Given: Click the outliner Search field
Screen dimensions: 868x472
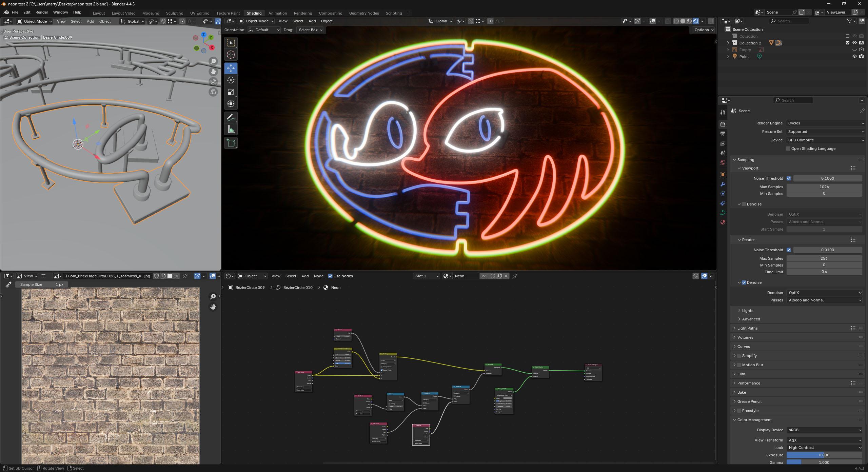Looking at the screenshot, I should pos(789,21).
